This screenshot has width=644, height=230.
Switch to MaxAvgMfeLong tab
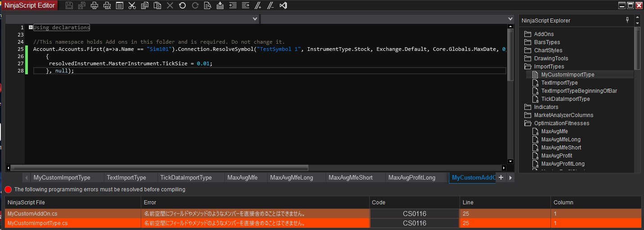click(291, 178)
